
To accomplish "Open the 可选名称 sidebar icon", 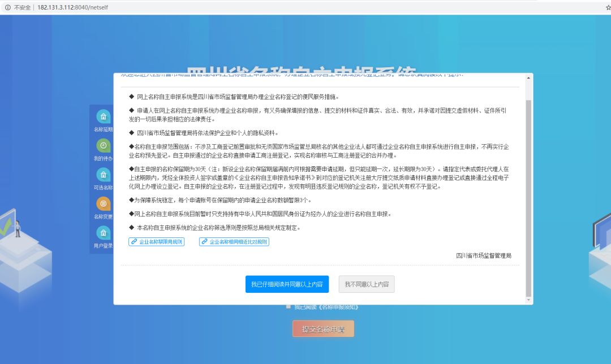I will [104, 175].
